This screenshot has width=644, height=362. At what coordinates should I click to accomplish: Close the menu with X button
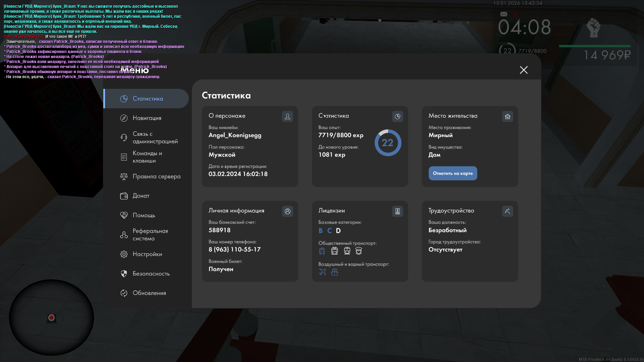coord(524,70)
